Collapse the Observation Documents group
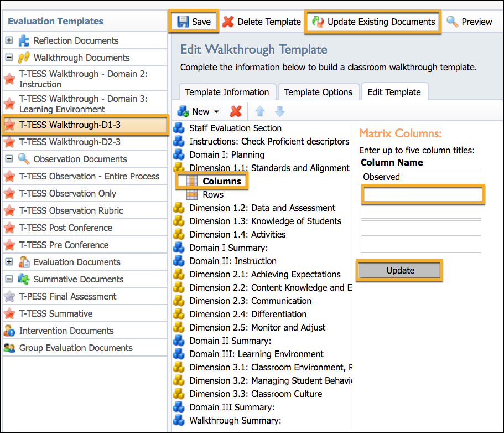 [x=9, y=159]
